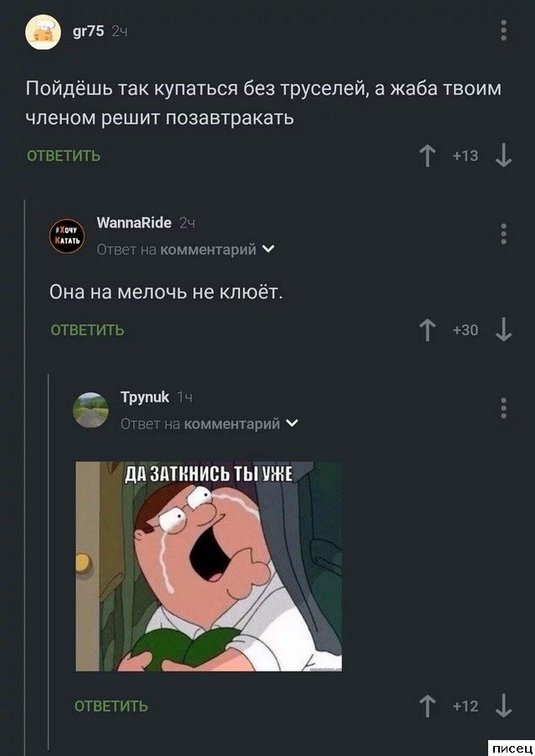
Task: Downvote the gr75 comment
Action: (x=504, y=156)
